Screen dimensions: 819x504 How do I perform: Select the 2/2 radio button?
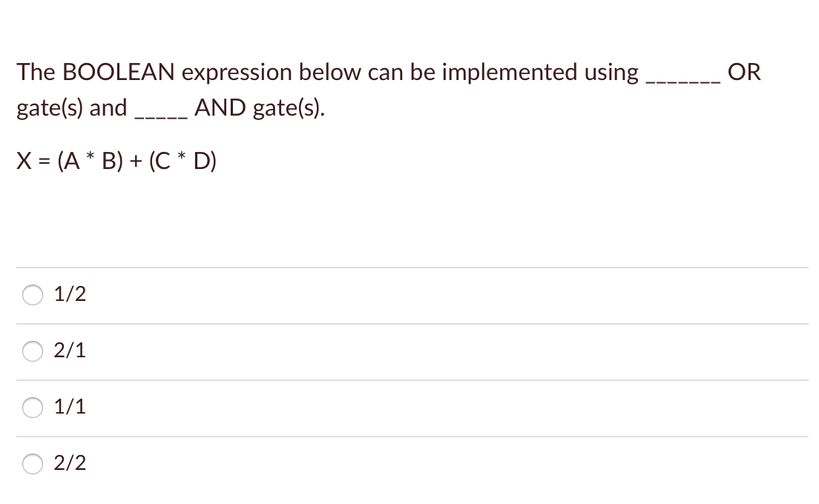(x=32, y=464)
